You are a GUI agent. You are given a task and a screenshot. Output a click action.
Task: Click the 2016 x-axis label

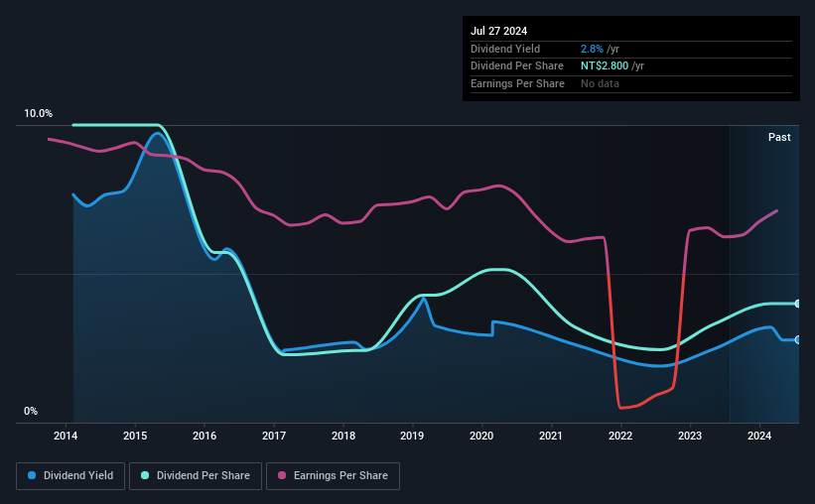tap(204, 436)
